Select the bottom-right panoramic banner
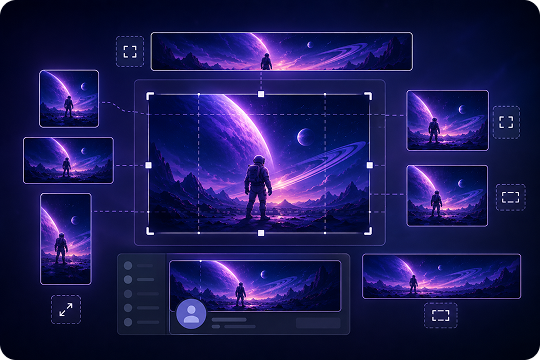540x360 pixels. (x=442, y=276)
